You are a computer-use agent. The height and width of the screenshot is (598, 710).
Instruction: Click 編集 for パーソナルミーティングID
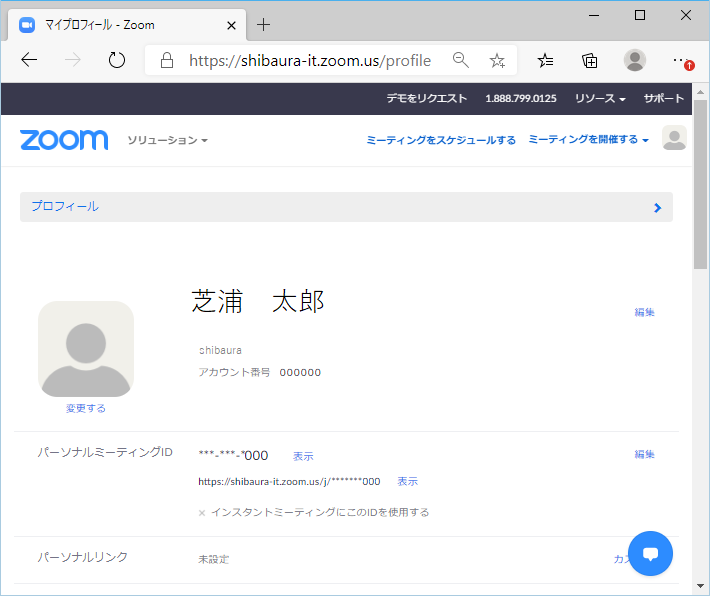pos(644,454)
